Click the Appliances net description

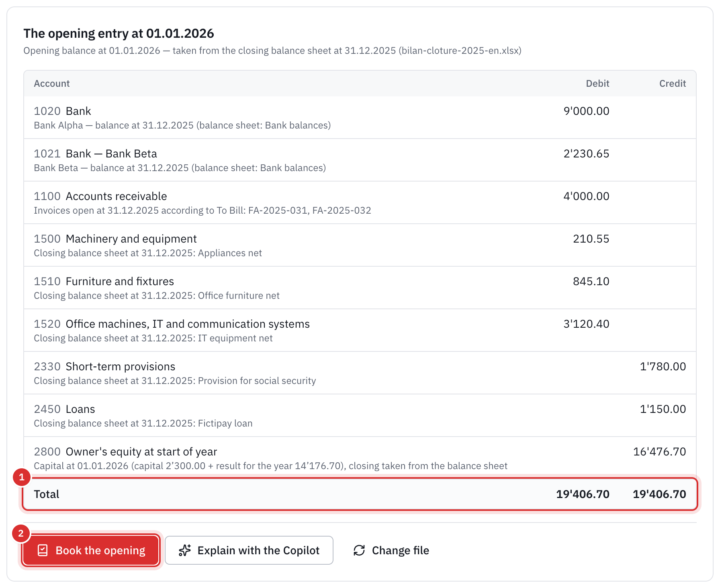tap(148, 253)
